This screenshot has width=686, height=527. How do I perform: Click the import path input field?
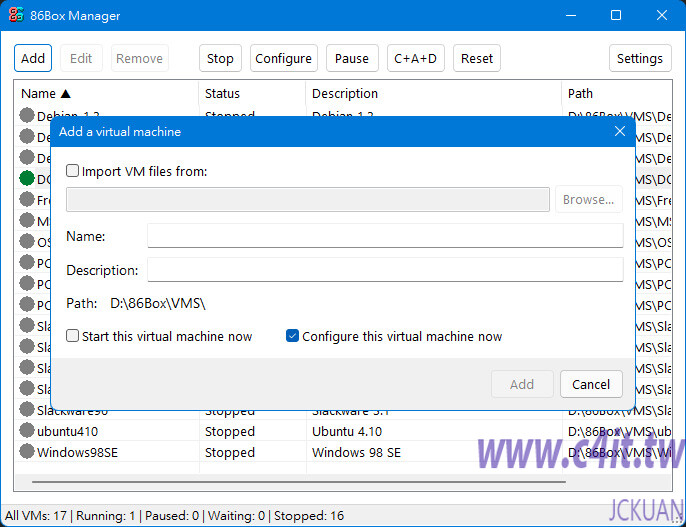pyautogui.click(x=308, y=199)
